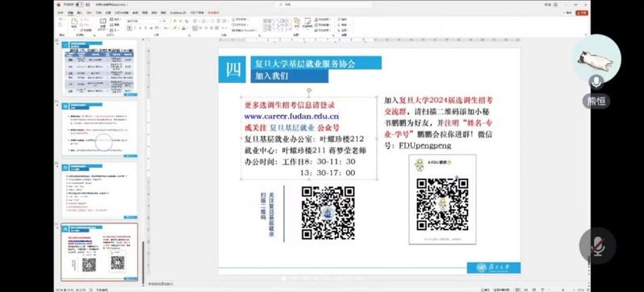
Task: Click the Arrange icon in ribbon
Action: 297,23
